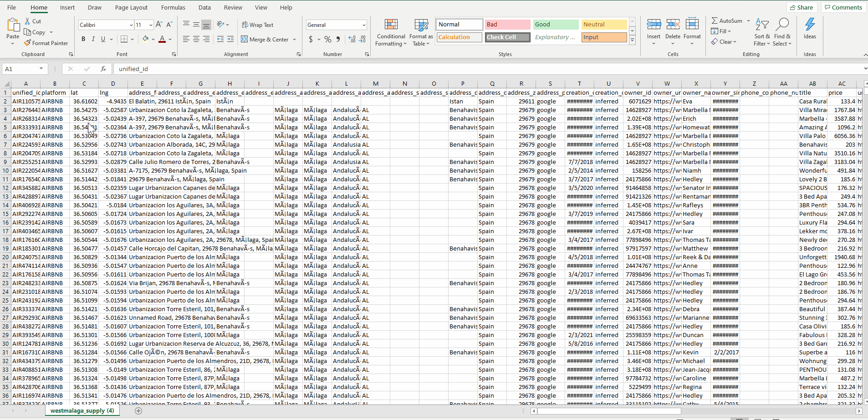Open the Fill dropdown
868x420 pixels.
[x=721, y=31]
